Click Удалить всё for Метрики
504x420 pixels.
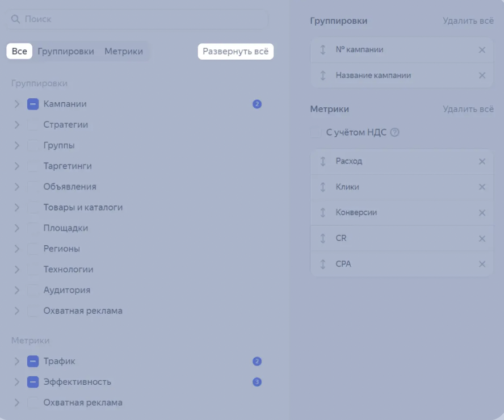[468, 109]
